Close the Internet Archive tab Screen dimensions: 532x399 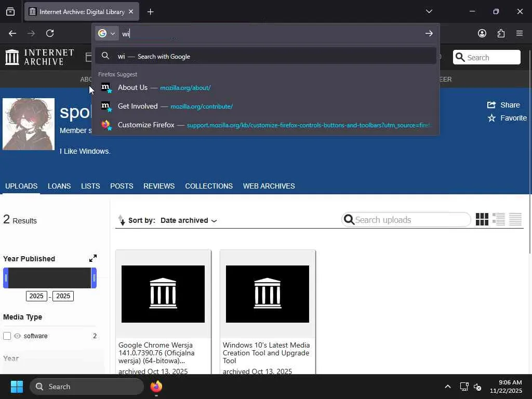pos(131,11)
